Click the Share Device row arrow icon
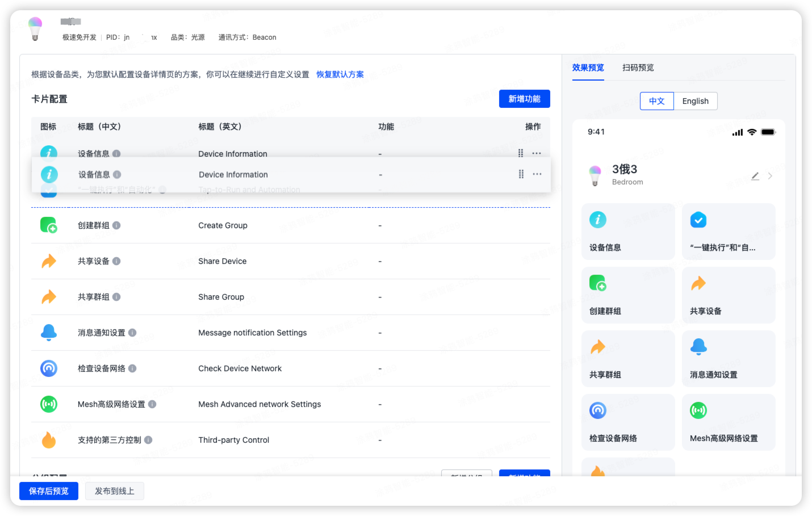 [x=49, y=261]
